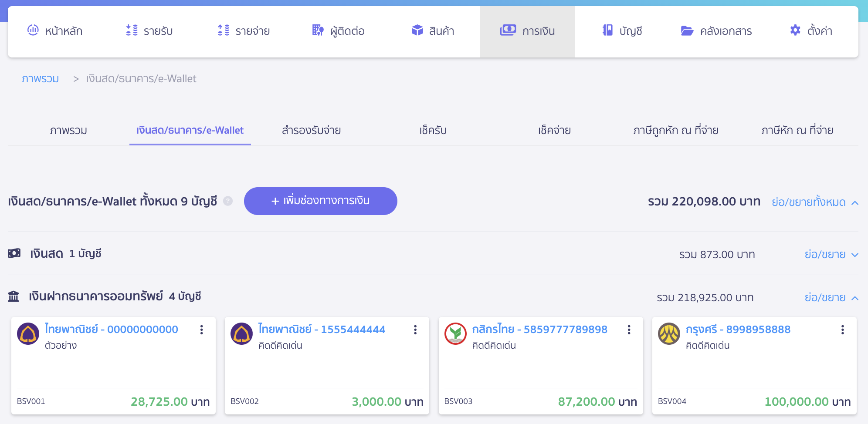Click the ภาพรวม breadcrumb link
The width and height of the screenshot is (868, 424).
[x=40, y=79]
